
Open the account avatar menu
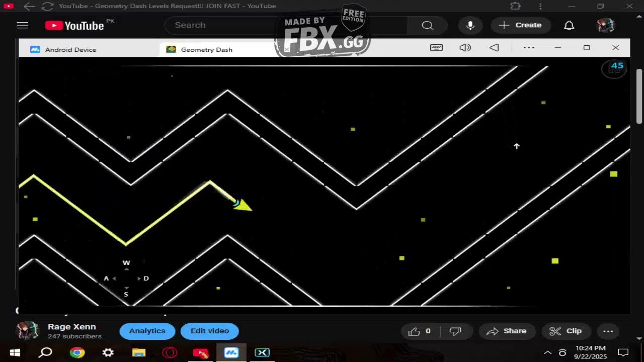(606, 25)
